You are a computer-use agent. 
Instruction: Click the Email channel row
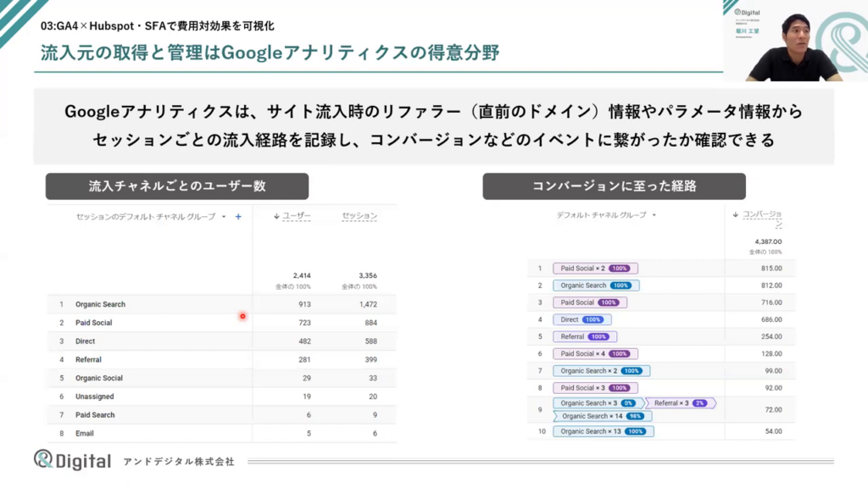tap(85, 434)
